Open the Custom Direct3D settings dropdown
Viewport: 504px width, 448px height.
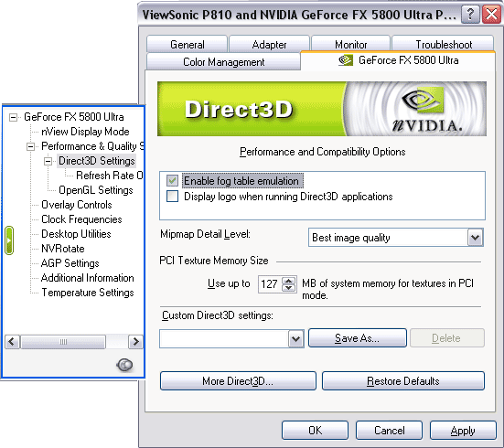pyautogui.click(x=295, y=338)
